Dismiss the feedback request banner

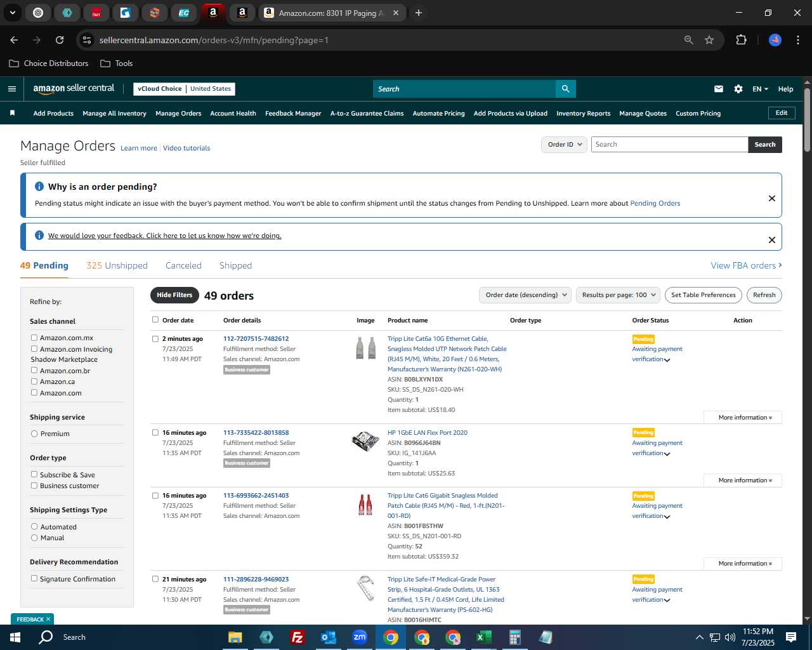772,240
